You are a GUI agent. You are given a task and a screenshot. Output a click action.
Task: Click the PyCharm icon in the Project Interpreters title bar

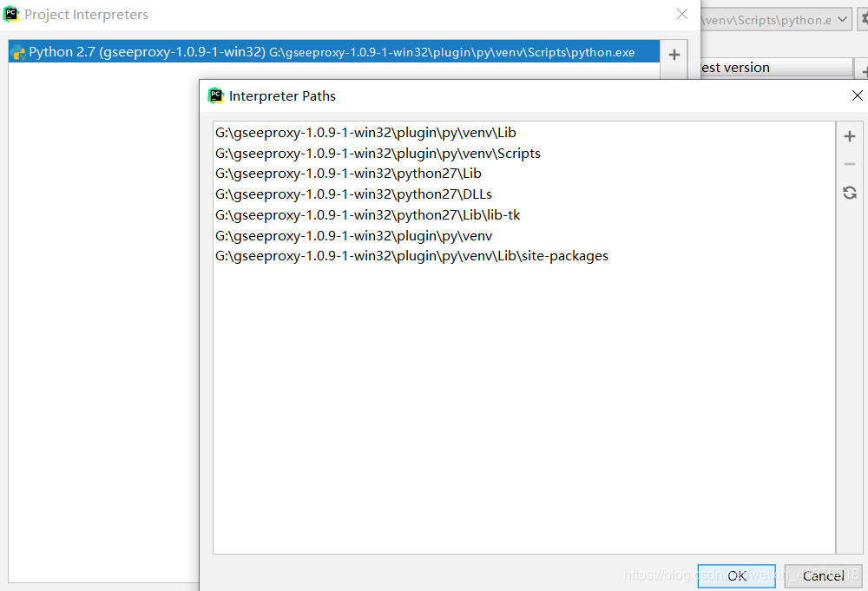click(11, 14)
